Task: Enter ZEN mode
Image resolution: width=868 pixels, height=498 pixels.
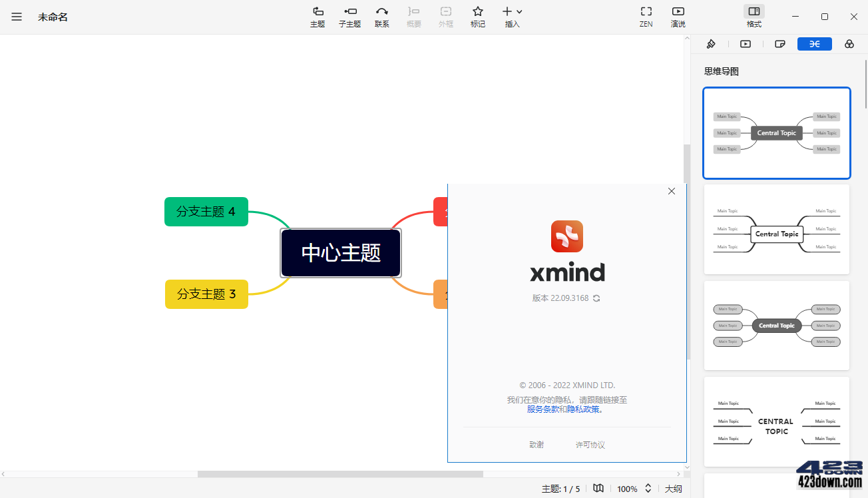Action: [645, 17]
